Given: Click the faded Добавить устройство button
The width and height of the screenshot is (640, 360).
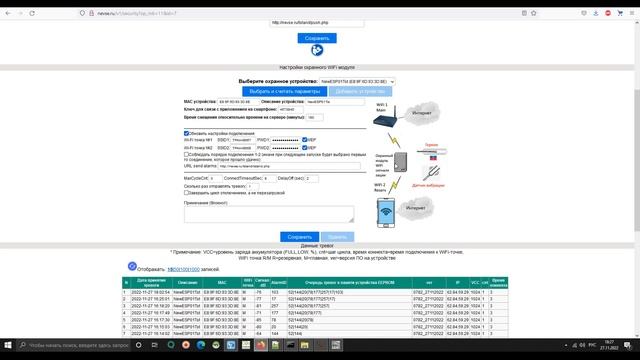Looking at the screenshot, I should click(360, 91).
